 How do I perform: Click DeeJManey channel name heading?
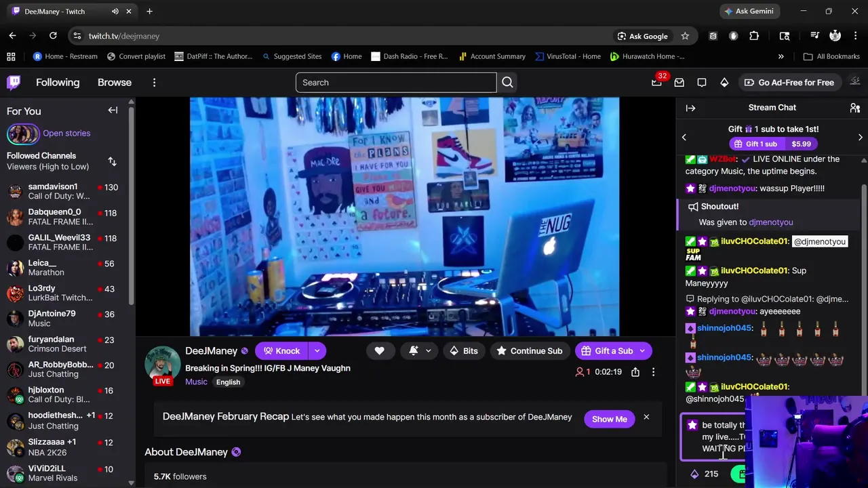click(212, 351)
